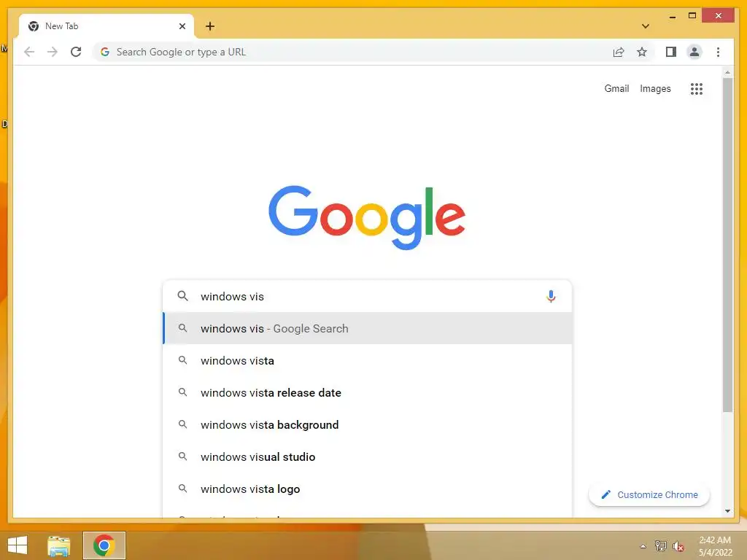Open the taskbar clock showing 2:42 AM
The width and height of the screenshot is (747, 560).
pos(715,546)
